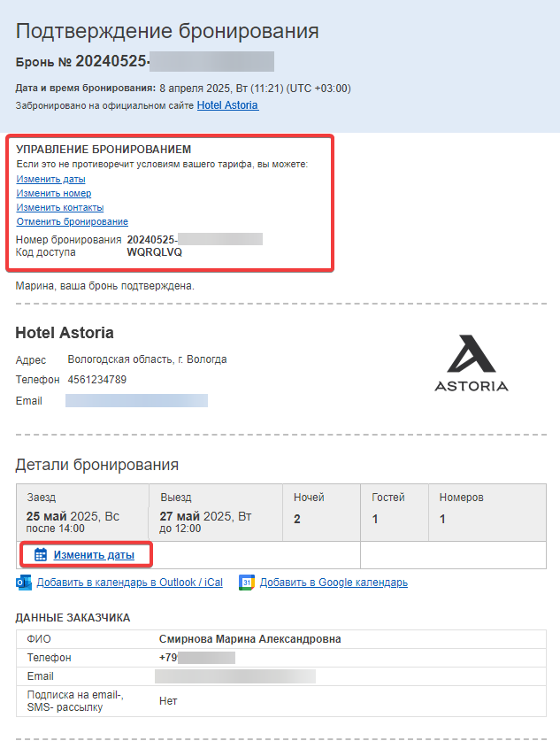The height and width of the screenshot is (741, 560).
Task: Select hotel phone number '4561234789'
Action: pyautogui.click(x=96, y=380)
